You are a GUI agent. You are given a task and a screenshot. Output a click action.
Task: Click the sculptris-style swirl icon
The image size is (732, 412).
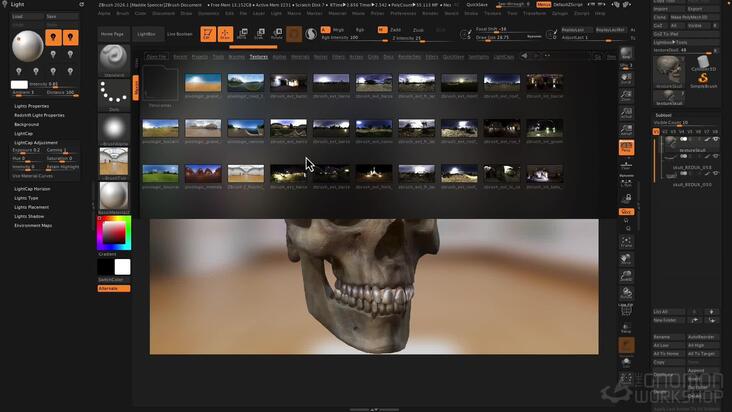click(311, 34)
